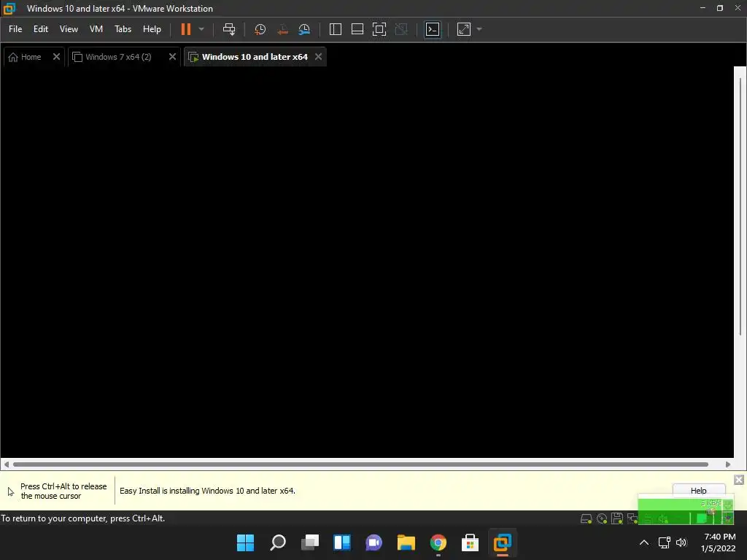This screenshot has height=560, width=747.
Task: Click the VMware Workstation taskbar icon
Action: 502,542
